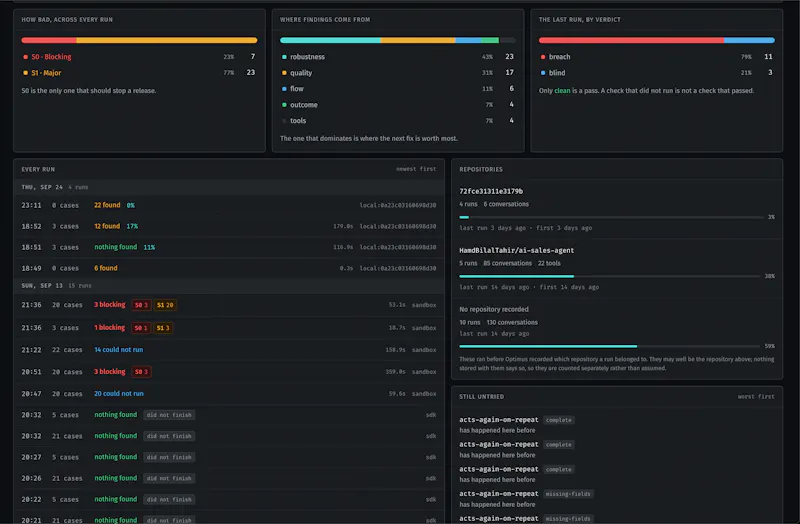
Task: Click the S1 20 badge on the 21:36 run
Action: 165,305
